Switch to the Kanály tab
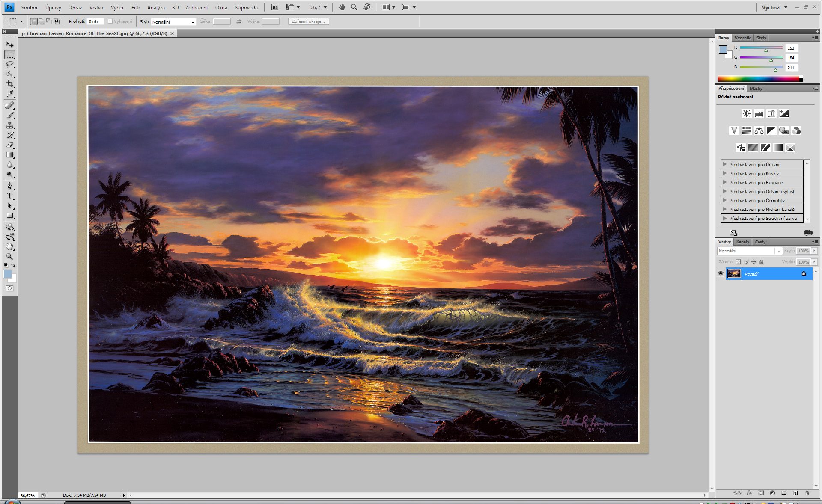The height and width of the screenshot is (504, 822). [742, 242]
